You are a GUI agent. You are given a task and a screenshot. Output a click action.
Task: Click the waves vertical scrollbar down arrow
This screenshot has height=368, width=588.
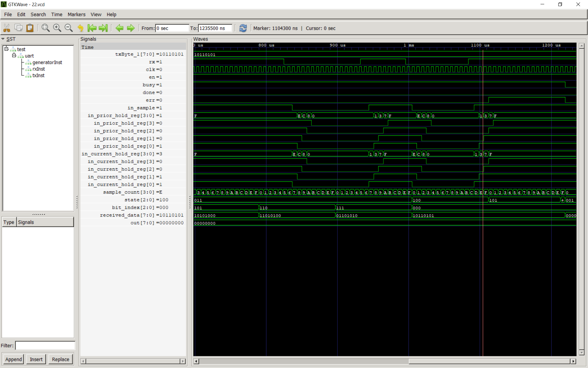582,353
